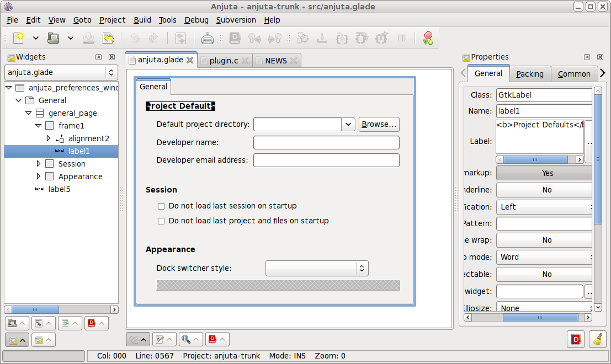
Task: Click the gears Build toolbar icon
Action: (x=302, y=38)
